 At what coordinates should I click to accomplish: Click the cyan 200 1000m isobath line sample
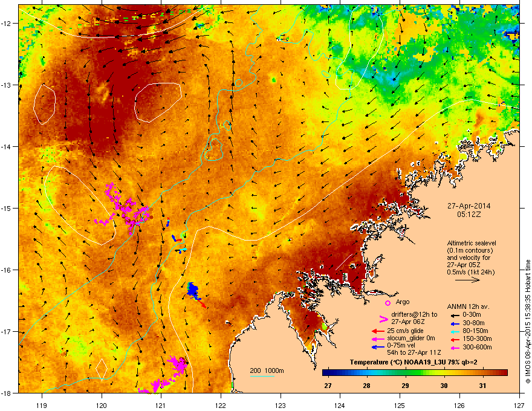(x=262, y=376)
